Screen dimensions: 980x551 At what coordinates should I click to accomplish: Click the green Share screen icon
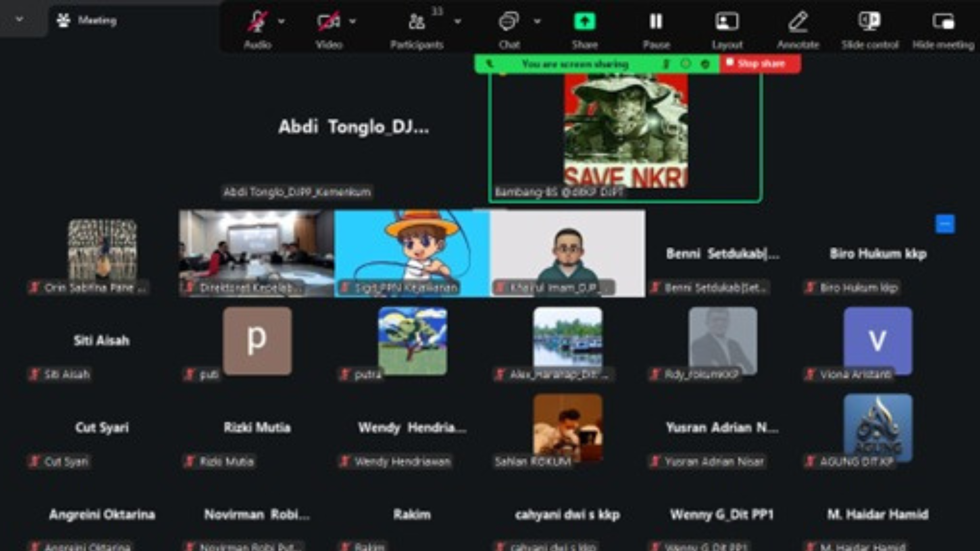(585, 22)
